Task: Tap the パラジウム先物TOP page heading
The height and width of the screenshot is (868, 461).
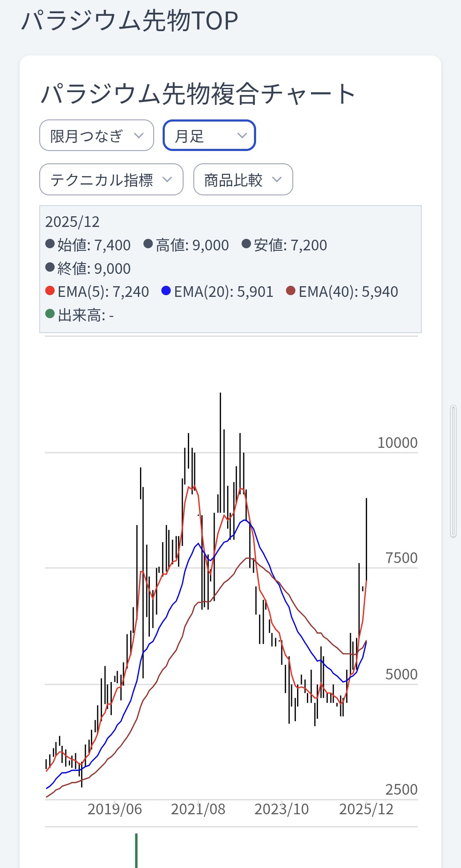Action: coord(130,20)
